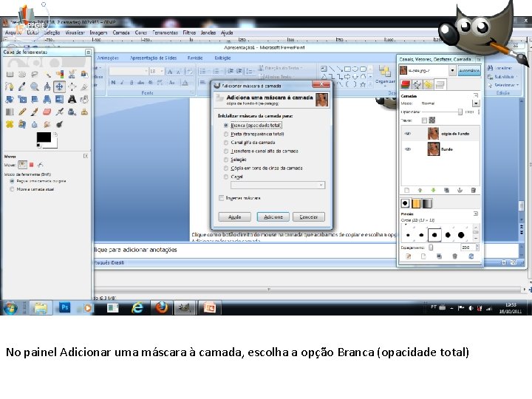
Task: Adjust the brush Espaçamento slider
Action: click(431, 248)
